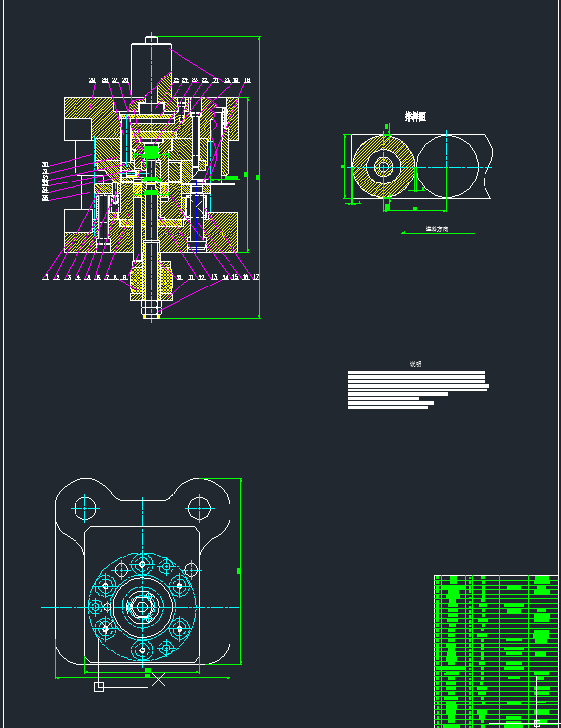Select the white notes paragraph block
561x728 pixels.
point(418,390)
